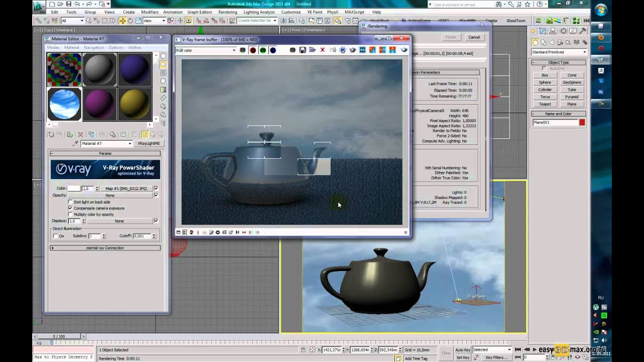Click the red channel button in frame buffer
Viewport: 644px width, 362px height.
point(253,50)
